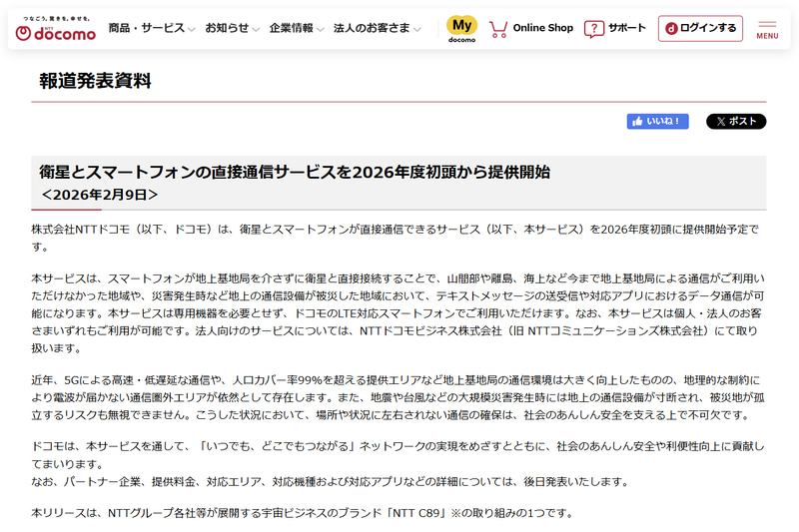Click the ポスト share button
The width and height of the screenshot is (799, 532).
pos(736,122)
